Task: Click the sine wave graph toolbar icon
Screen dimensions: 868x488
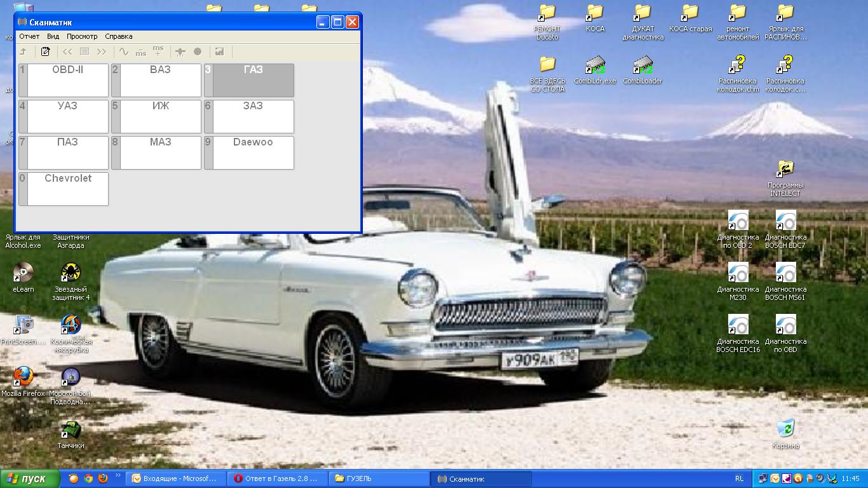Action: (x=123, y=52)
